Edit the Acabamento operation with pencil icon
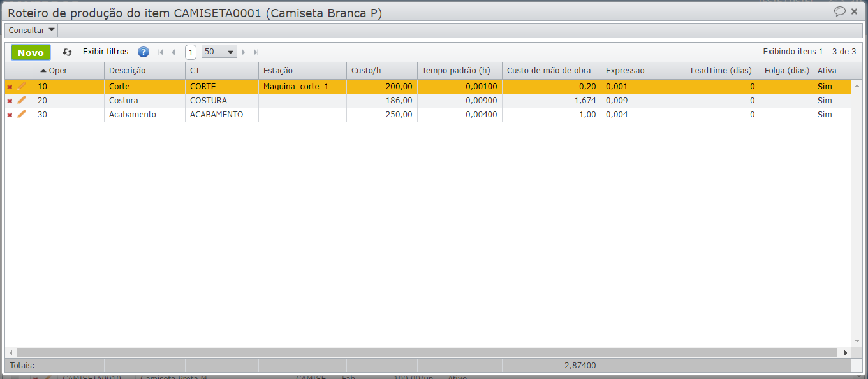This screenshot has width=868, height=379. [x=22, y=114]
